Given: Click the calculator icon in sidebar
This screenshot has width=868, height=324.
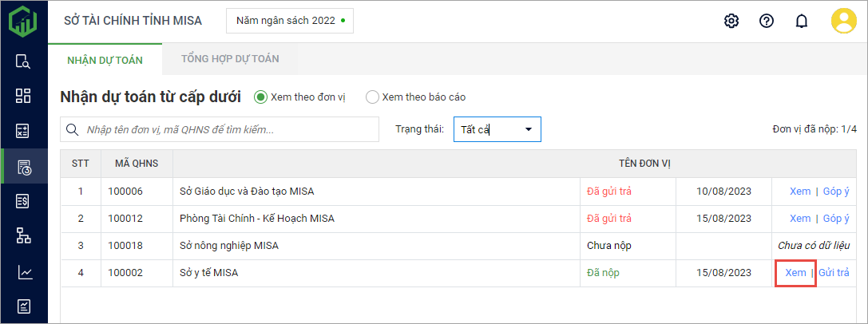Looking at the screenshot, I should (x=23, y=131).
